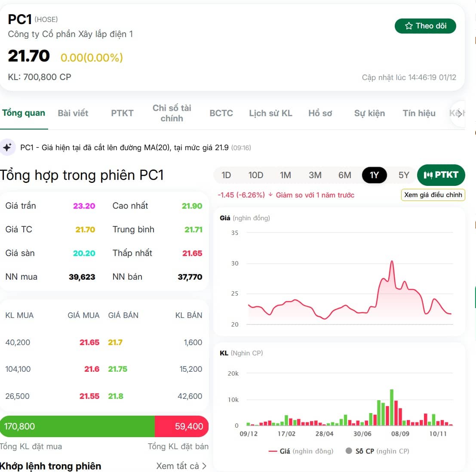Select the 1D chart range

pyautogui.click(x=226, y=175)
